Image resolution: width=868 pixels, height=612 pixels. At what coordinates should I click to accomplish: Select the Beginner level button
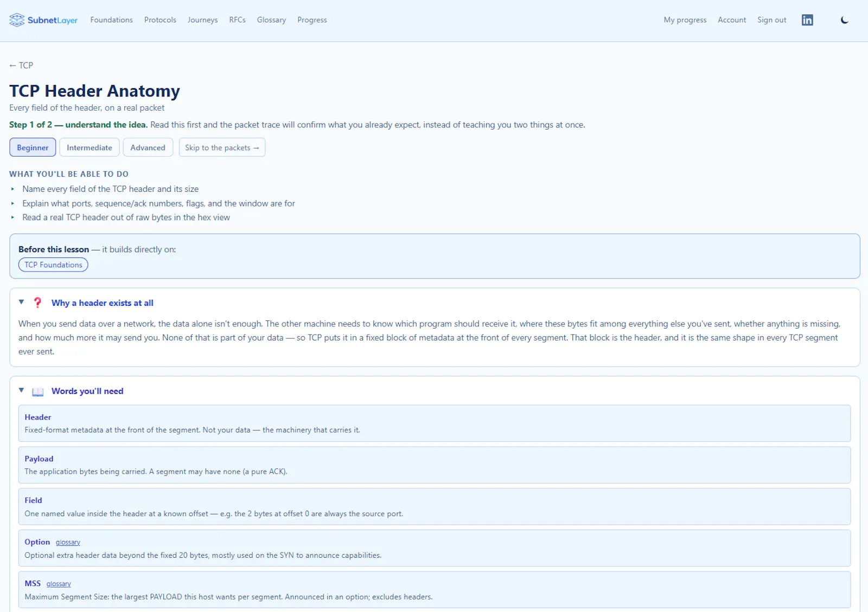coord(33,147)
